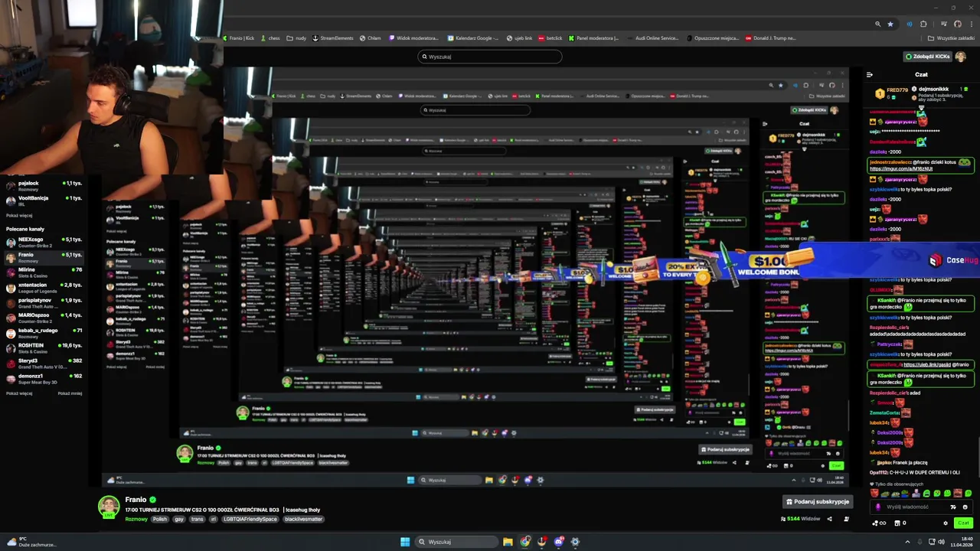
Task: Open the chat text style icon
Action: [x=953, y=507]
